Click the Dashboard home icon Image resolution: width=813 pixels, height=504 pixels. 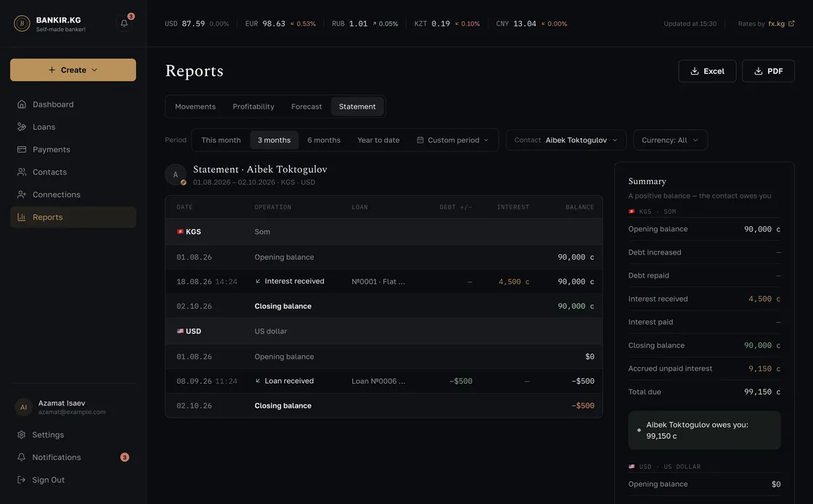22,104
